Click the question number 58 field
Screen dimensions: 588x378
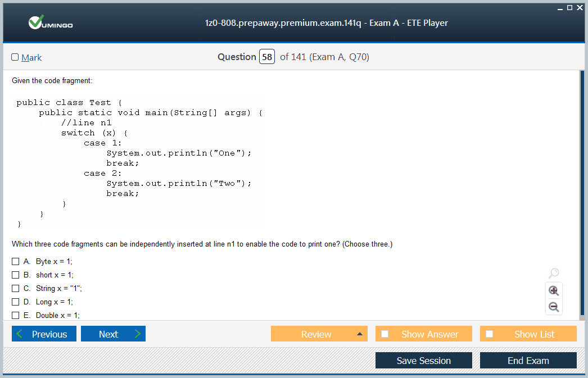pos(267,57)
